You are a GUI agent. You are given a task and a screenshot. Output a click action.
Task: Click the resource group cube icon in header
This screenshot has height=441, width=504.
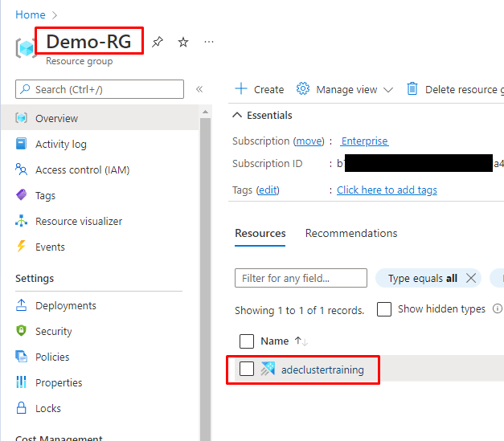(26, 48)
